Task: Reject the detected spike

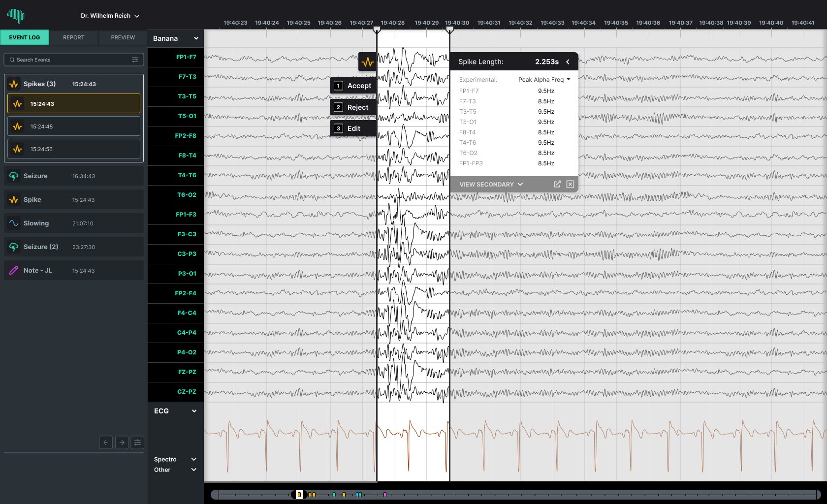Action: [x=353, y=107]
